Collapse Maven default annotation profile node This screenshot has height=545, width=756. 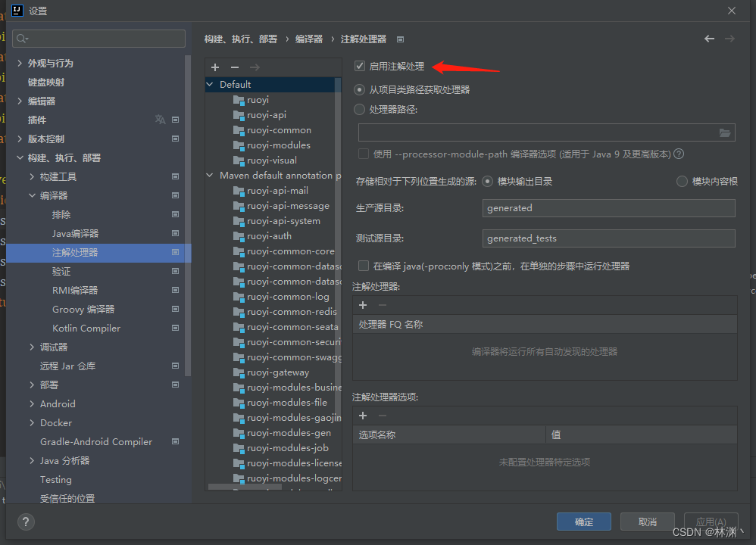coord(210,176)
